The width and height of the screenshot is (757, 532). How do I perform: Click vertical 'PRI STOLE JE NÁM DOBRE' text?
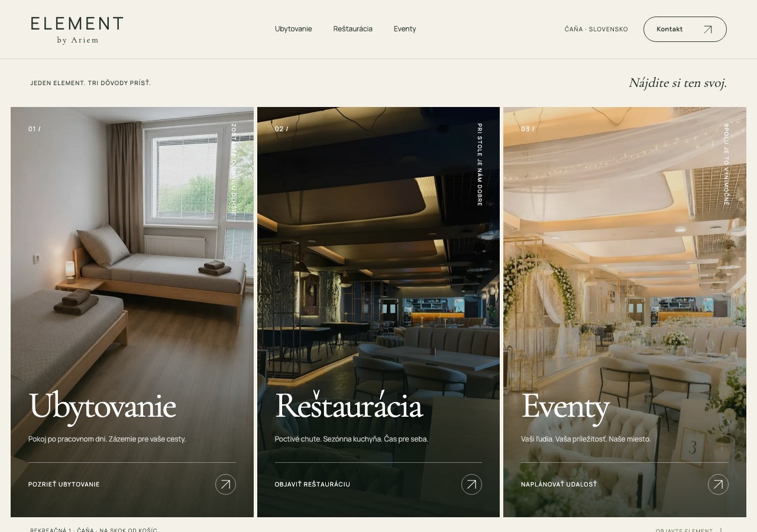pyautogui.click(x=480, y=164)
